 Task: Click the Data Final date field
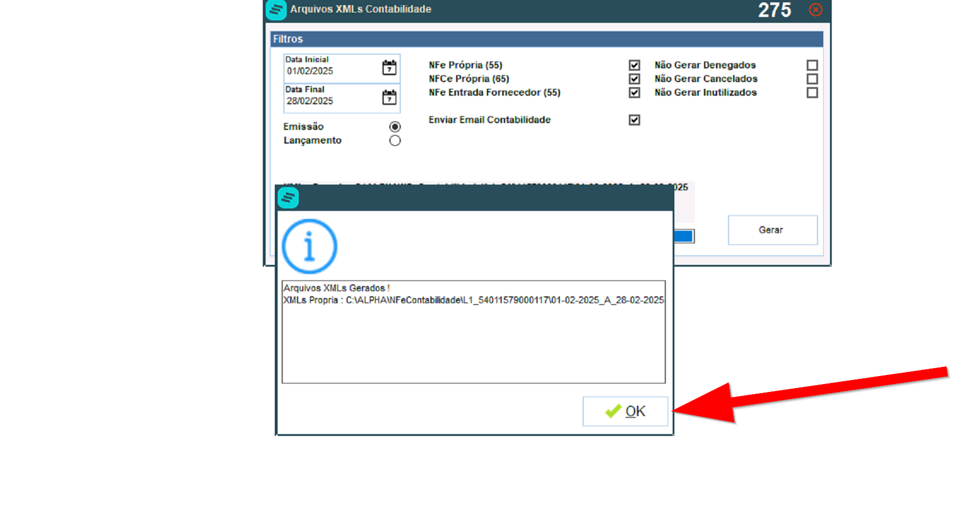click(x=331, y=101)
